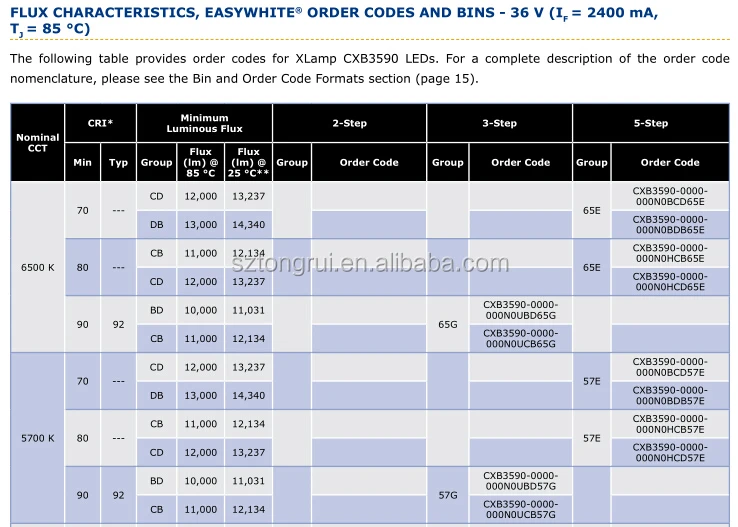738x527 pixels.
Task: Click '57E' group beside the N0BCD57E codes
Action: [x=592, y=381]
